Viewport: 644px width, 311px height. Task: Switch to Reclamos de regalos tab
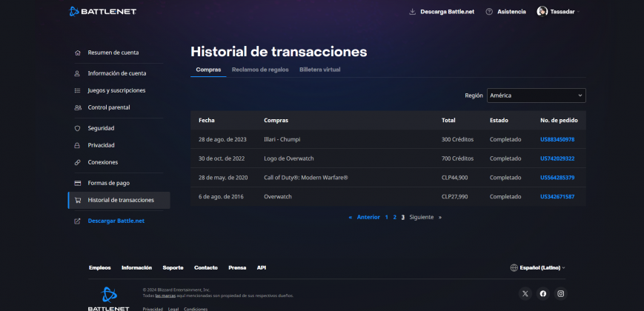pos(260,70)
